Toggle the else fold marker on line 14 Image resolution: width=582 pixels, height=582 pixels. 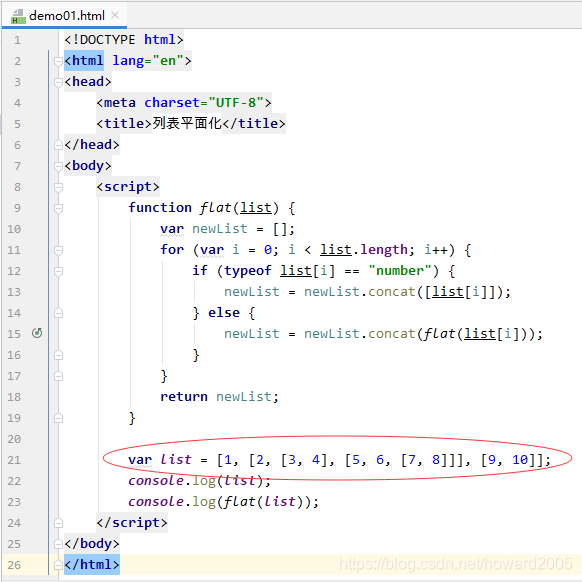coord(58,313)
